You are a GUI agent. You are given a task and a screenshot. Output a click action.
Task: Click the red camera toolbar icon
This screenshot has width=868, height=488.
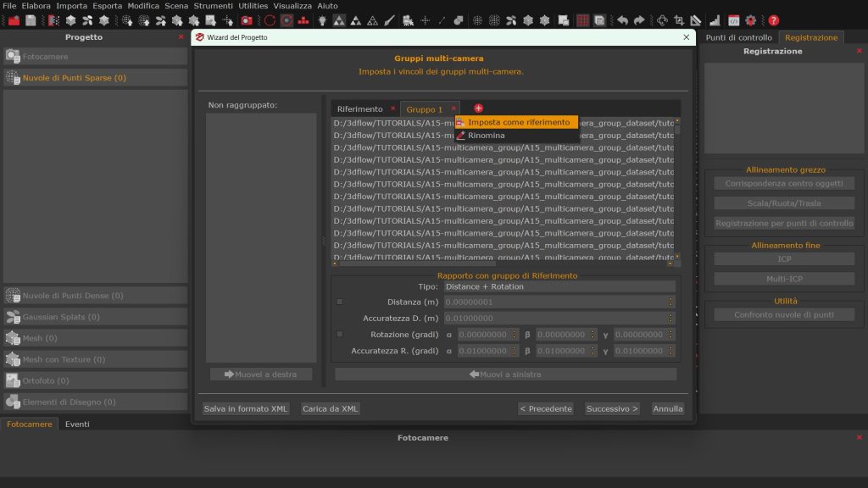(x=247, y=21)
